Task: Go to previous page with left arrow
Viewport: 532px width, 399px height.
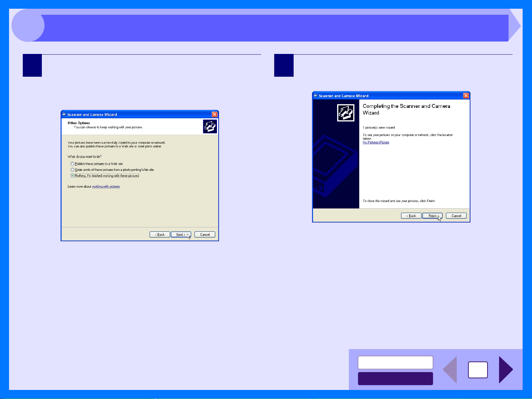Action: (450, 370)
